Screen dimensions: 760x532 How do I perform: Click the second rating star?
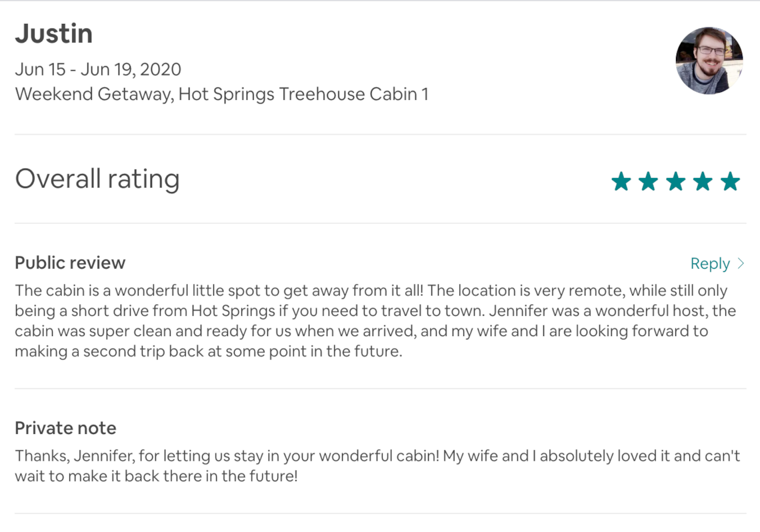coord(649,182)
